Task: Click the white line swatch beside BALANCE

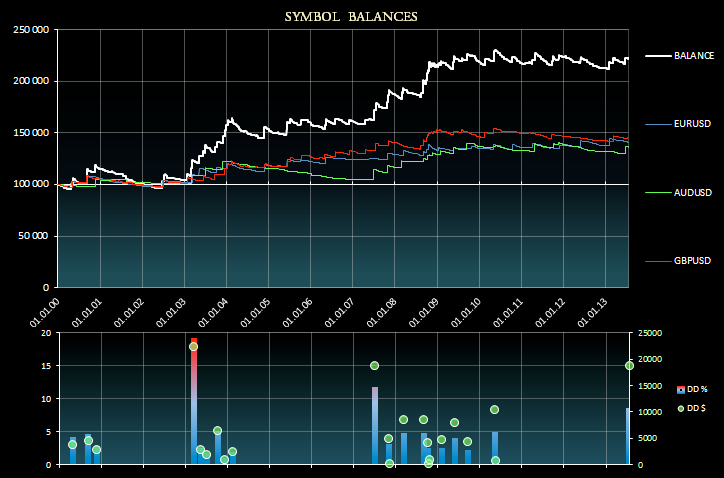Action: point(658,56)
